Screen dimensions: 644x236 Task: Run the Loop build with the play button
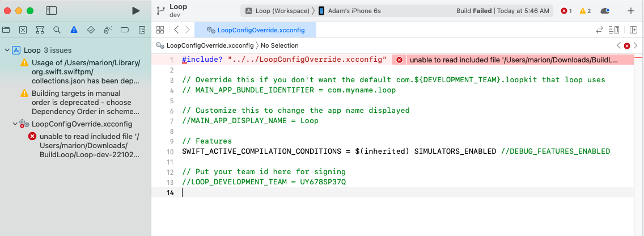tap(136, 11)
